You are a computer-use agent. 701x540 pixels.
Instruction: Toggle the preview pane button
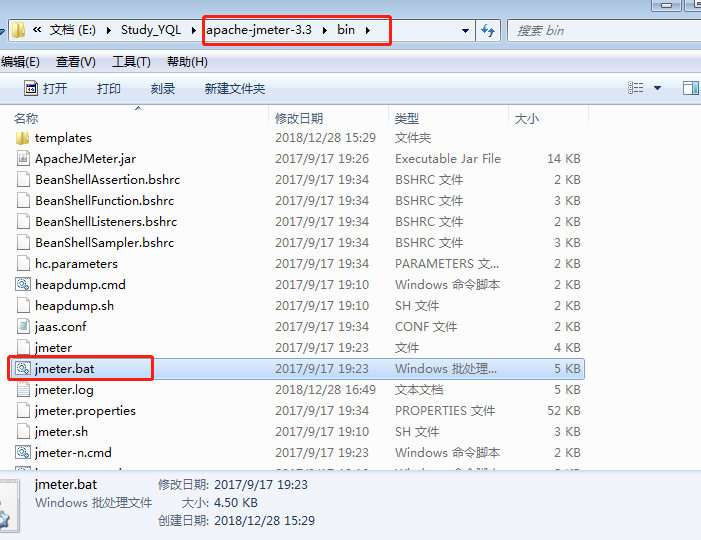coord(691,88)
